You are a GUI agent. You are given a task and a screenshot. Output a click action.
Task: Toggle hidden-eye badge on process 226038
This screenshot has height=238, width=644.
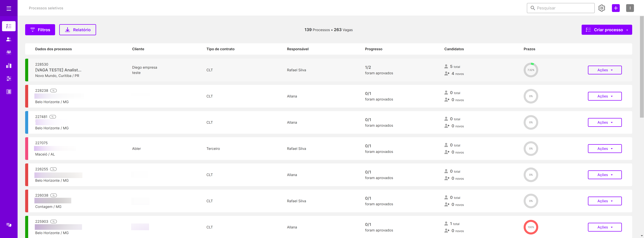(x=53, y=195)
